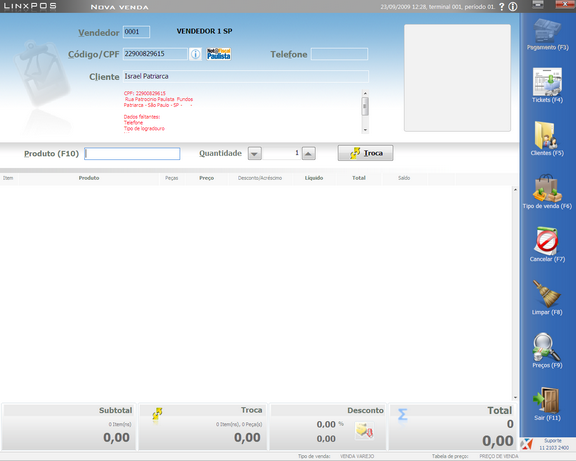
Task: Click scrollbar down arrow in client details
Action: (x=365, y=130)
